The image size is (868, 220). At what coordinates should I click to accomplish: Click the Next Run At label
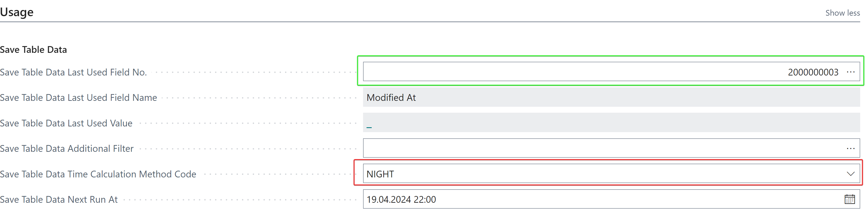(x=59, y=200)
